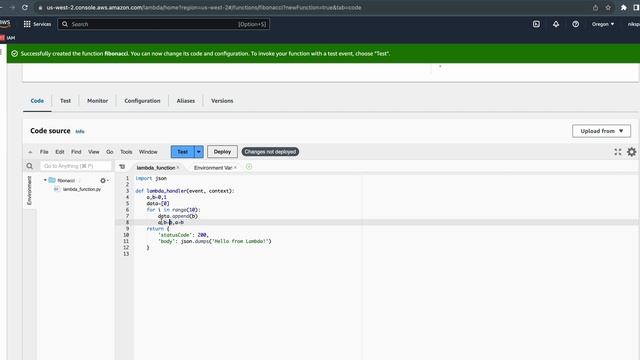640x360 pixels.
Task: Open the Oregon region dropdown
Action: click(603, 24)
